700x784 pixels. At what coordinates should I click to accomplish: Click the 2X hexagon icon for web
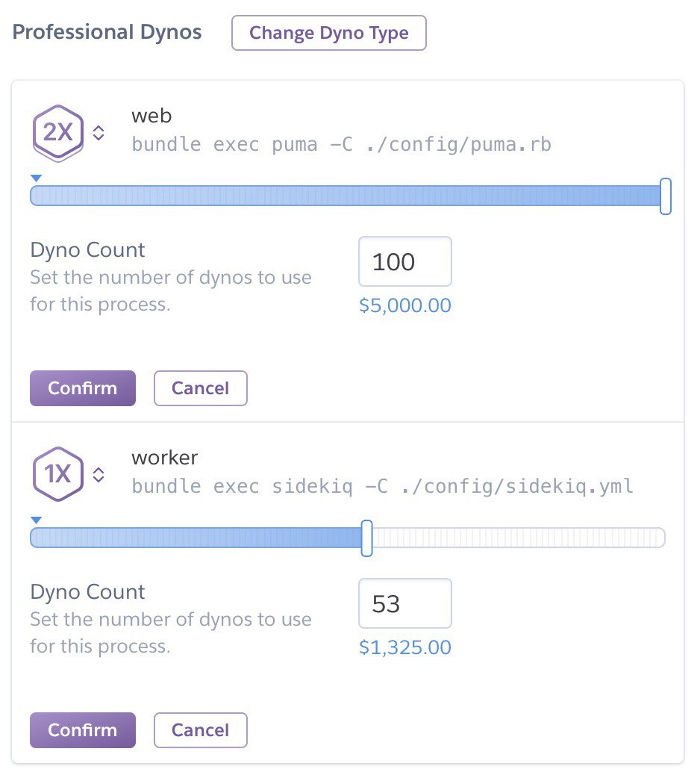57,133
